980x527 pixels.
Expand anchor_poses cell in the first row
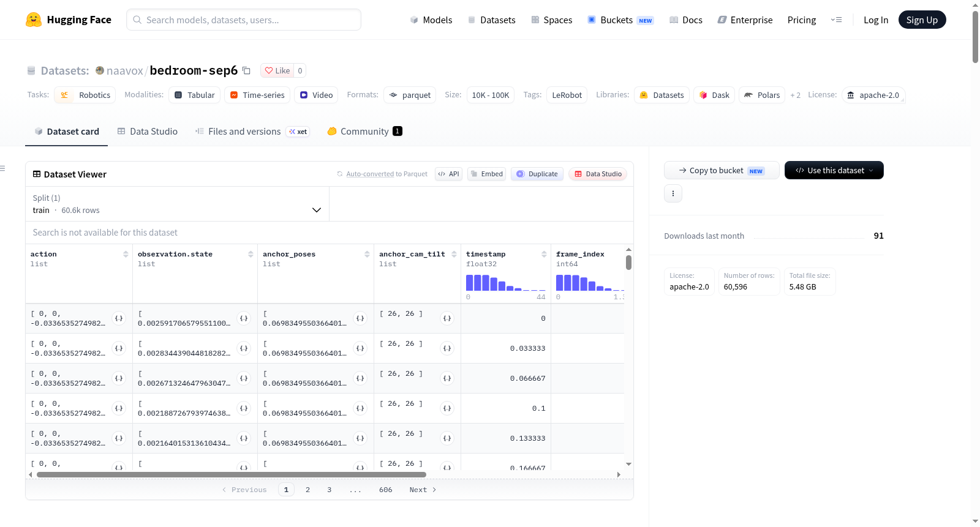point(360,318)
